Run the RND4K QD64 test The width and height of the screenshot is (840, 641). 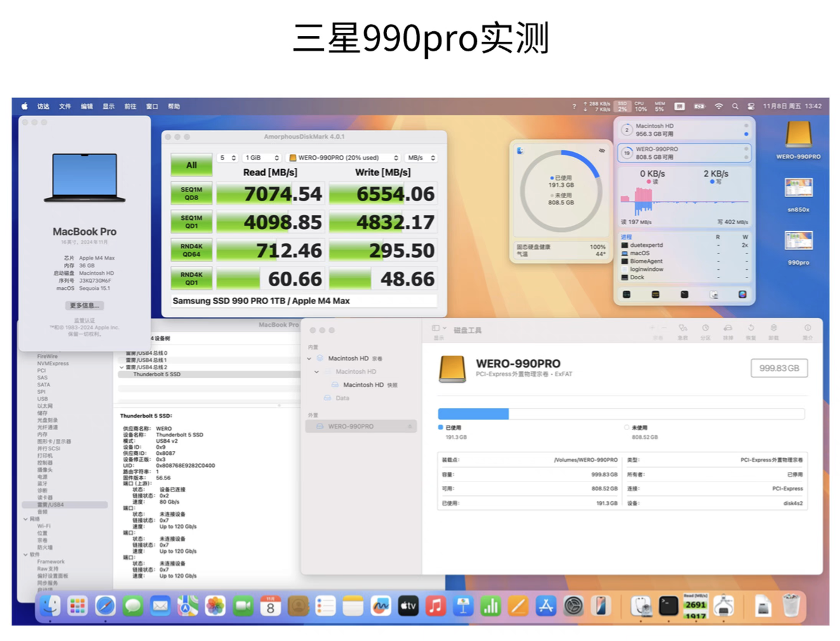pos(191,250)
